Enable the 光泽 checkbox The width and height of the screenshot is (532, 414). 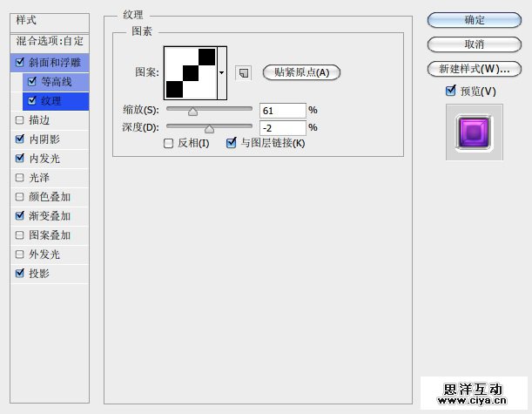pyautogui.click(x=20, y=177)
